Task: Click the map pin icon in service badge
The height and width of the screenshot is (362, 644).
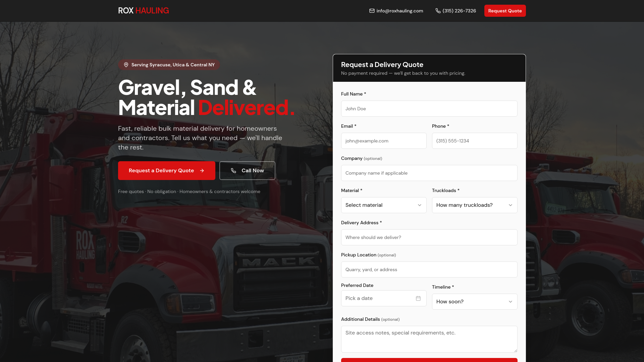Action: (x=126, y=65)
